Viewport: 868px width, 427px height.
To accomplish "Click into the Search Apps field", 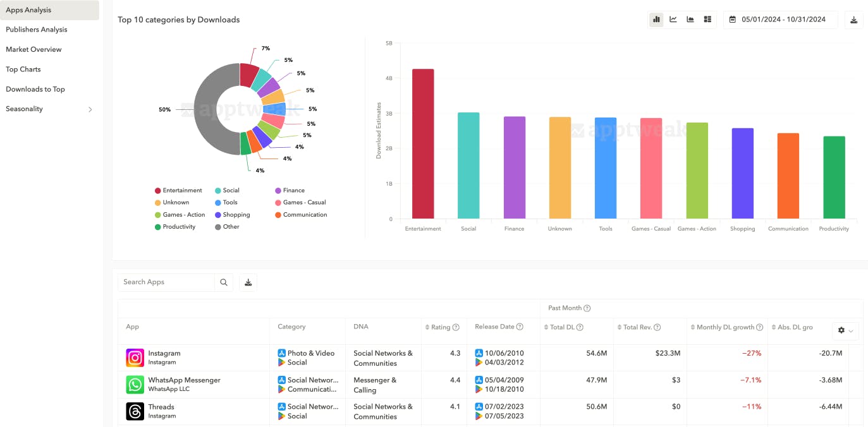I will (166, 282).
